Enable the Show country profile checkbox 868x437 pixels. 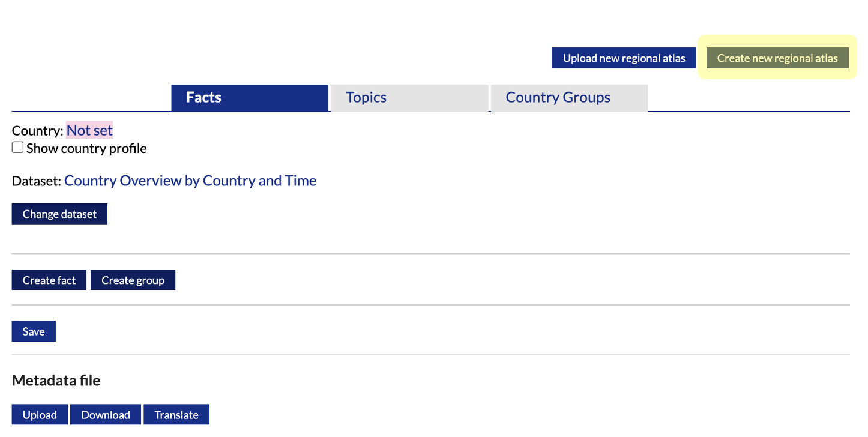pyautogui.click(x=18, y=148)
